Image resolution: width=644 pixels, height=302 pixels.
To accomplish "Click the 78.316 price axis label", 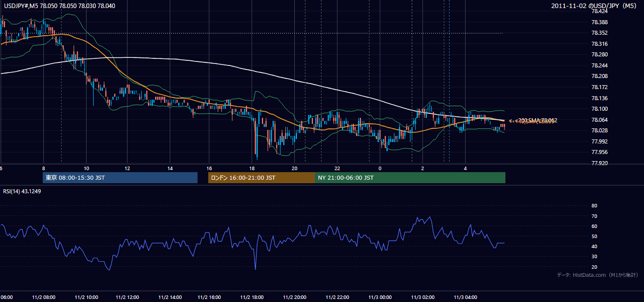I will (x=599, y=44).
